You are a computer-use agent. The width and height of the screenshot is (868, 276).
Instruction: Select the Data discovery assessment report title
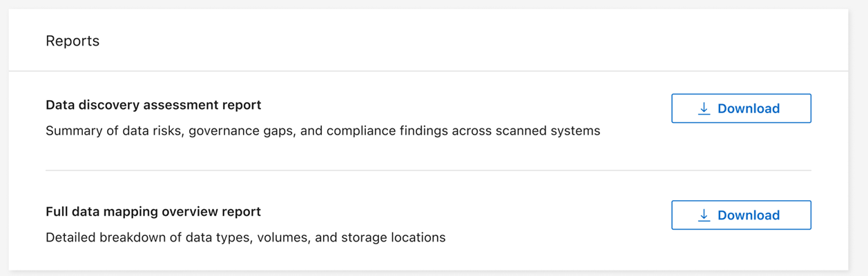153,105
